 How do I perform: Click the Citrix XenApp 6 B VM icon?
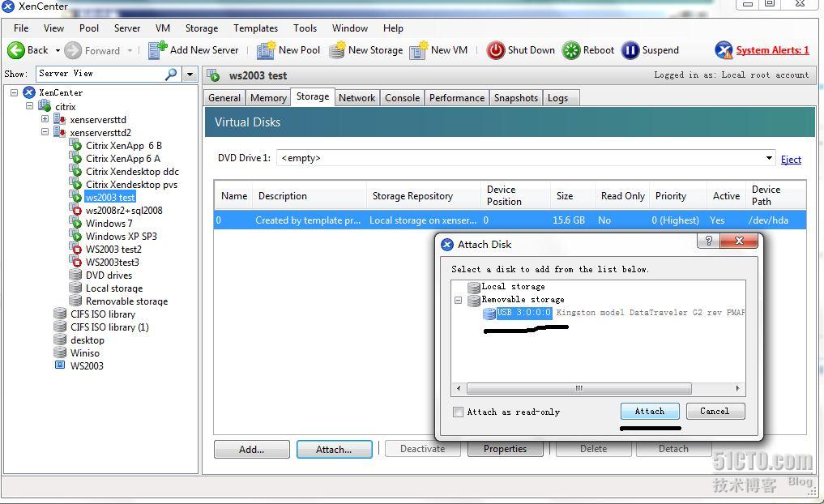pos(75,146)
